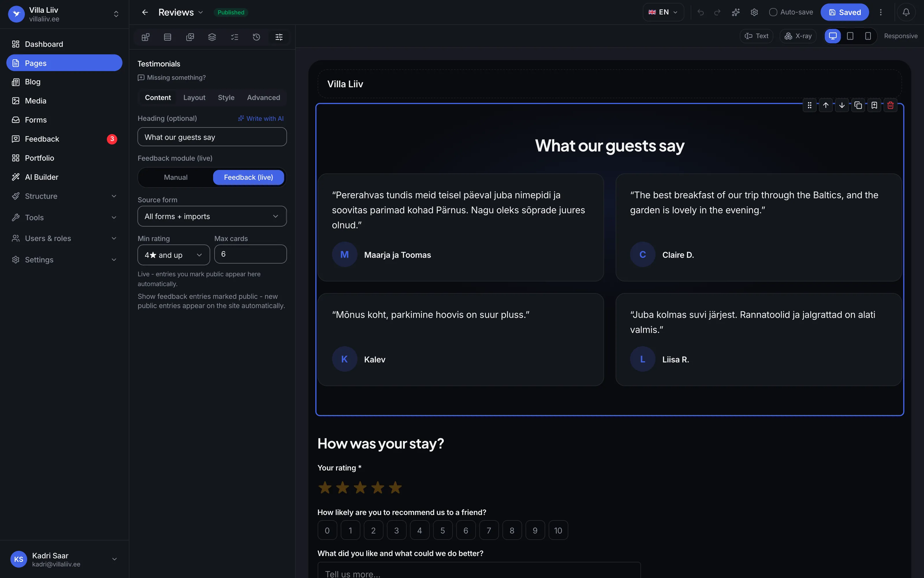Switch preview to tablet view
The width and height of the screenshot is (924, 578).
click(850, 36)
